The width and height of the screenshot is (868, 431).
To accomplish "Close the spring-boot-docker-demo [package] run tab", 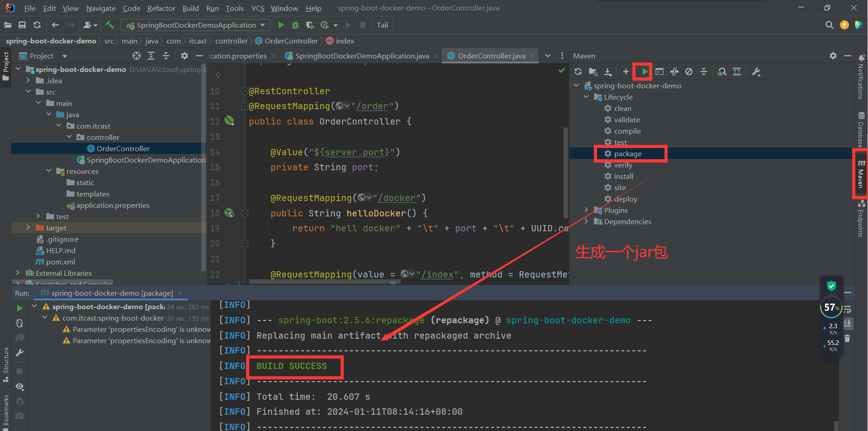I will pos(180,293).
